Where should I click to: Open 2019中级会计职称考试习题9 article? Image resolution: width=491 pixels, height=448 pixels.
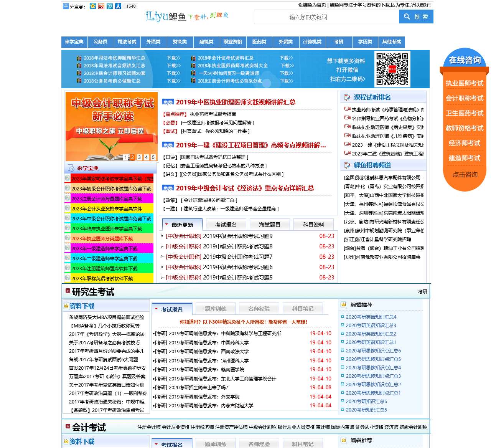pos(238,236)
